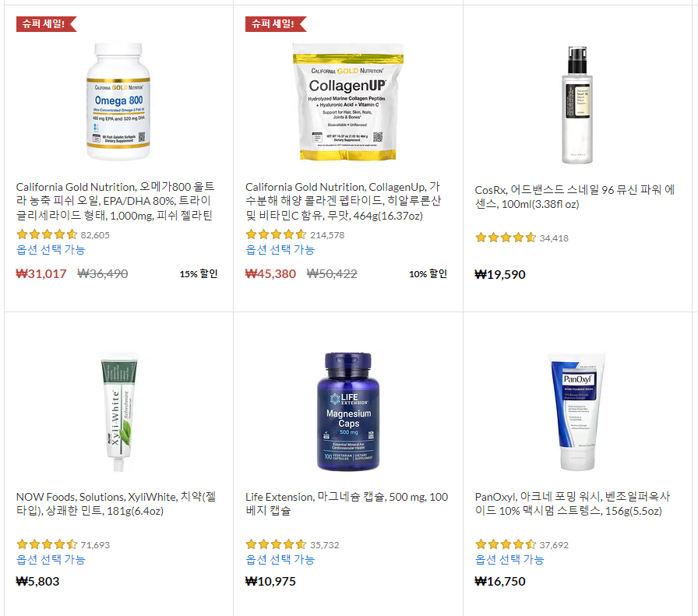Open the NOW Foods XyliWhite title link
This screenshot has width=698, height=616.
click(116, 504)
